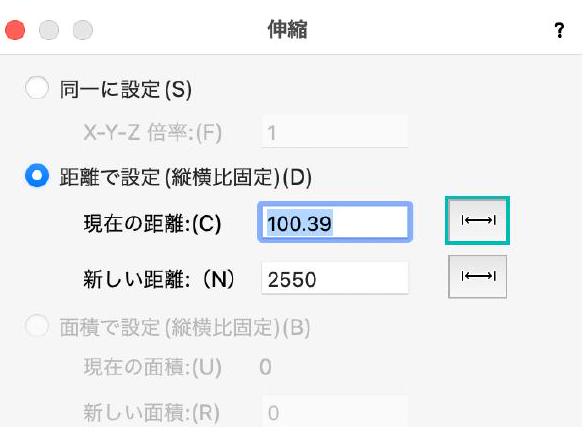Click the 距離で設定(縦横比固定)(D) label text
585x434 pixels.
pyautogui.click(x=185, y=177)
